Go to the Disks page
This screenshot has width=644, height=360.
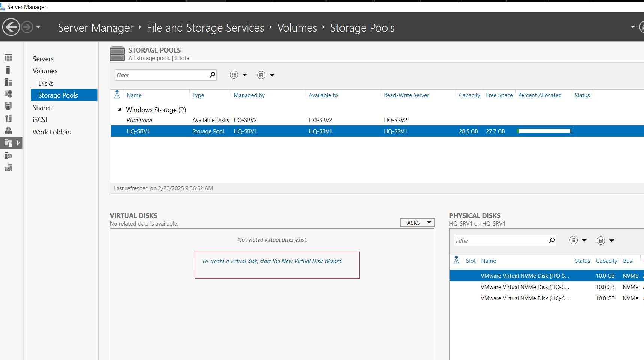coord(46,83)
